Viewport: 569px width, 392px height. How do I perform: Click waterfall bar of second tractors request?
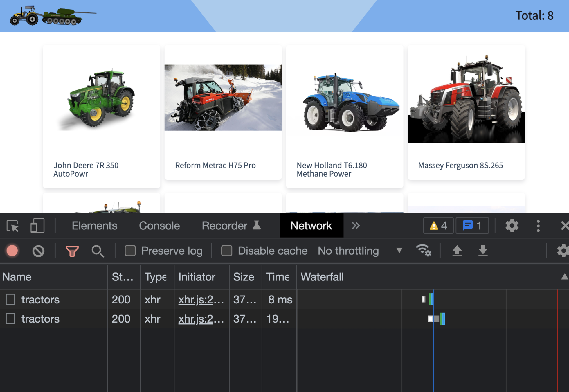pyautogui.click(x=437, y=319)
